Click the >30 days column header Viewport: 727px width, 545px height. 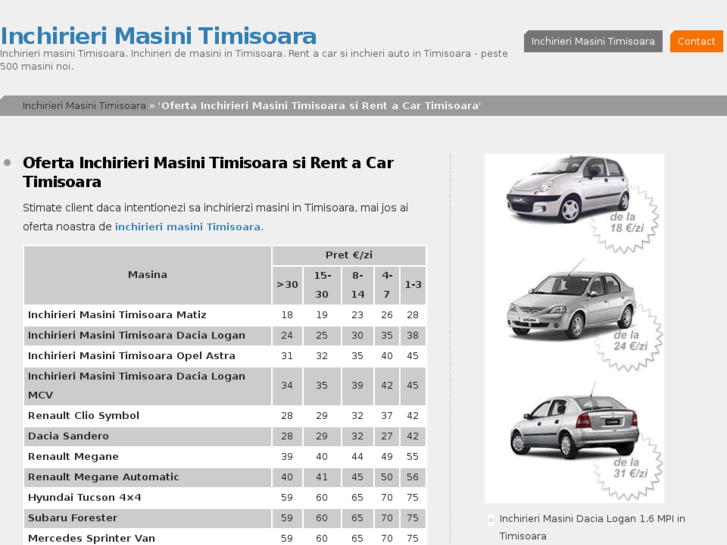(287, 285)
